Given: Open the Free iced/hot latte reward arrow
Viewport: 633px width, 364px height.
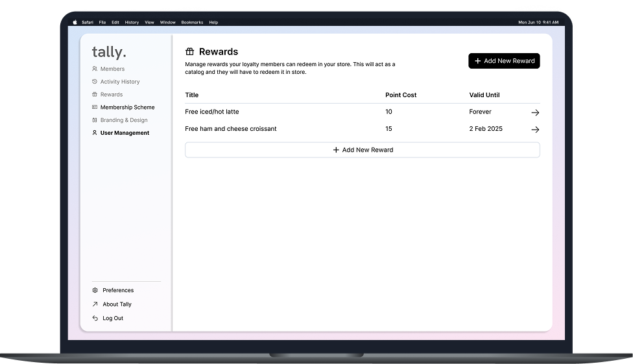Looking at the screenshot, I should point(535,113).
